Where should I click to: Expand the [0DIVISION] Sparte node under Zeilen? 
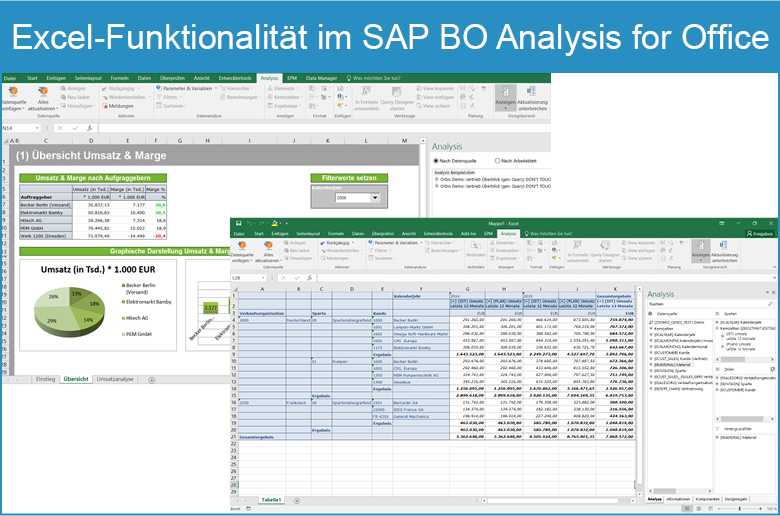tap(717, 384)
